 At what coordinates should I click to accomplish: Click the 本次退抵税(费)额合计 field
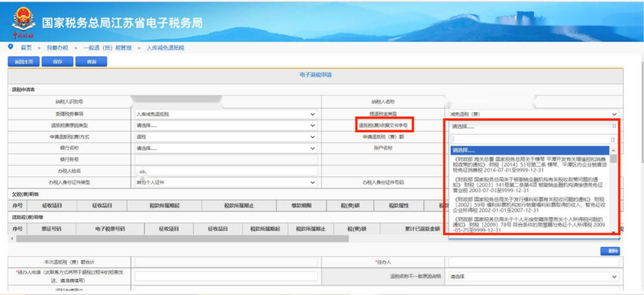pos(226,262)
